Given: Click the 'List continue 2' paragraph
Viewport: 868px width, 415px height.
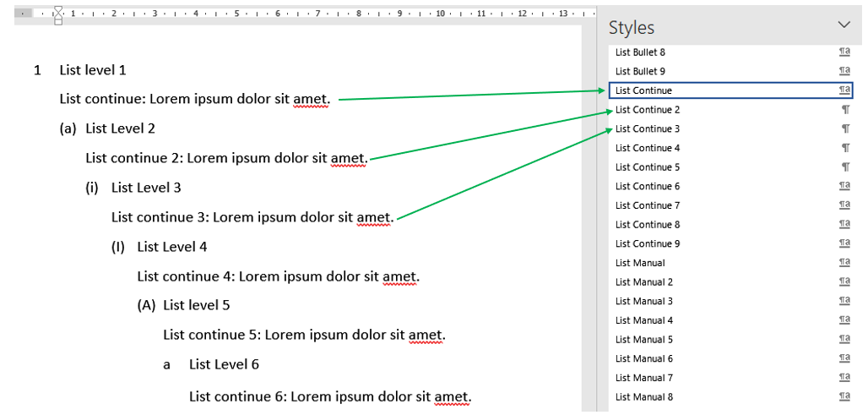Looking at the screenshot, I should (226, 158).
